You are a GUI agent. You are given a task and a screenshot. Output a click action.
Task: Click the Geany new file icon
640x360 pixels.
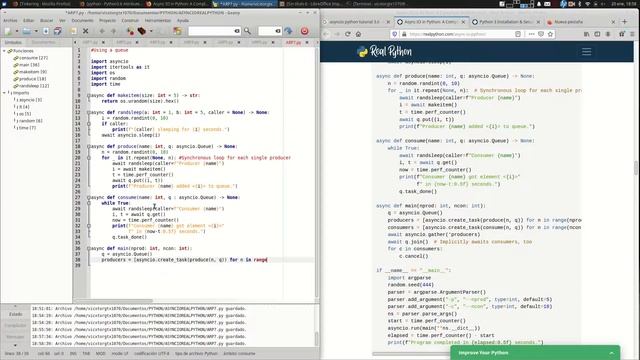click(8, 31)
